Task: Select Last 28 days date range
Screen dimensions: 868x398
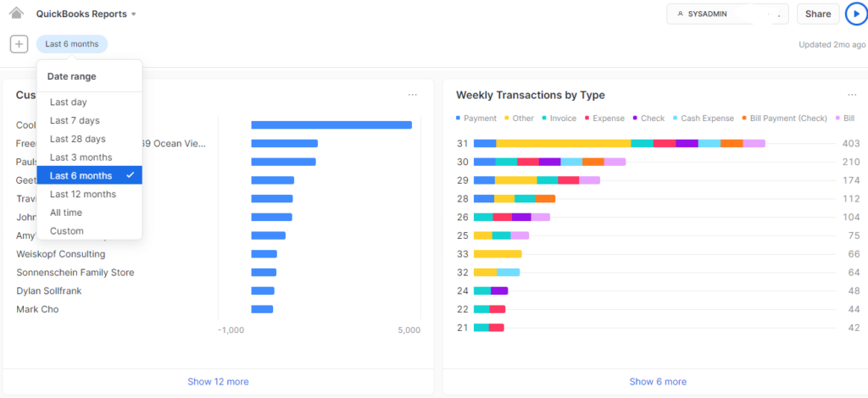Action: pos(90,139)
